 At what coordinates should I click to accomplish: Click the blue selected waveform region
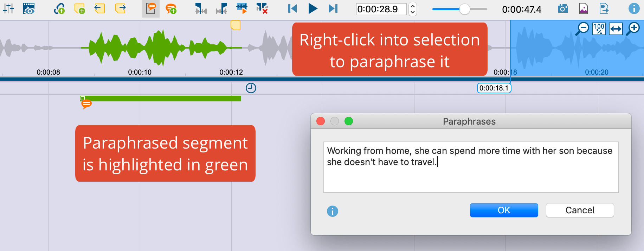tap(577, 48)
